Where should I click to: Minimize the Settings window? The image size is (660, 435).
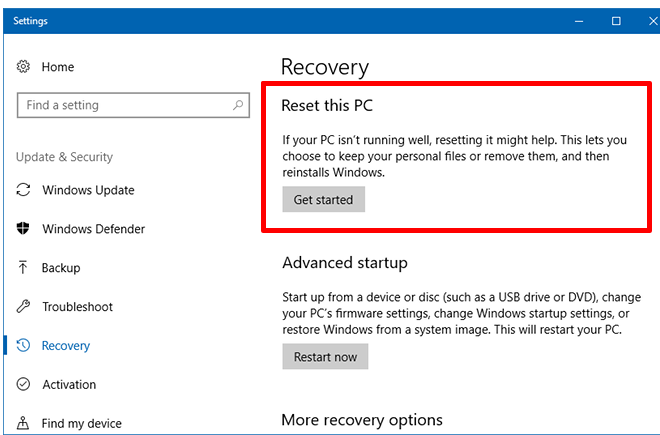click(580, 20)
